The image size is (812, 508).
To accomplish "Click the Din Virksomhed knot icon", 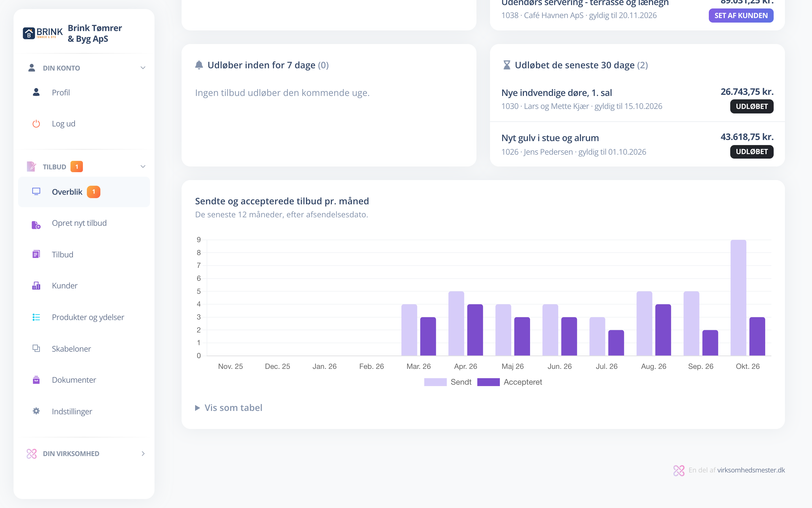I will click(32, 454).
